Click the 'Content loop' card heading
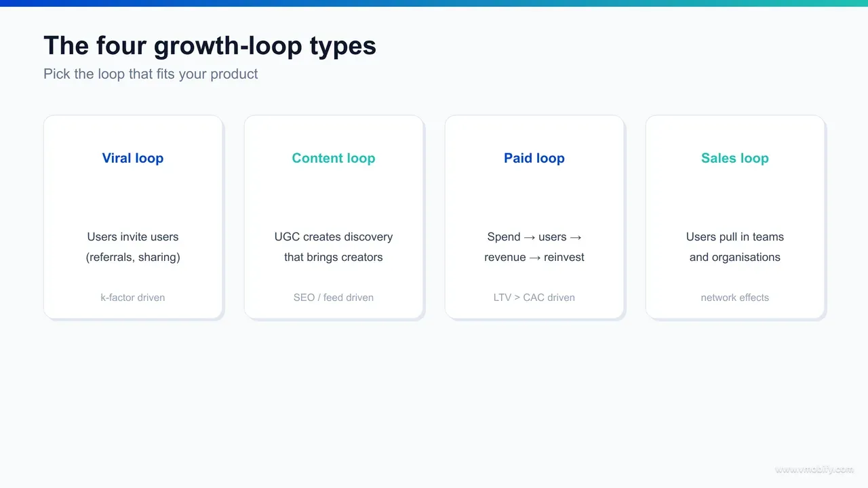The width and height of the screenshot is (868, 488). point(334,158)
